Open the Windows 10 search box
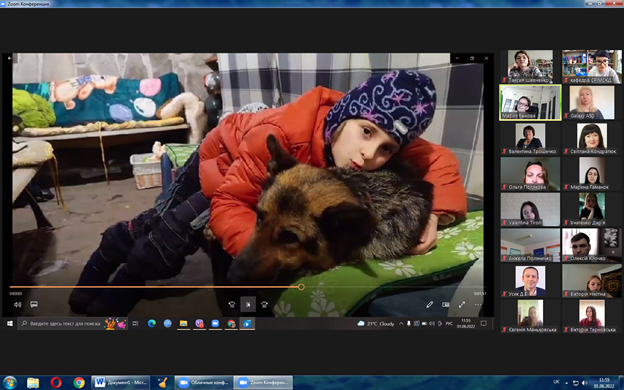The height and width of the screenshot is (390, 624). [72, 324]
